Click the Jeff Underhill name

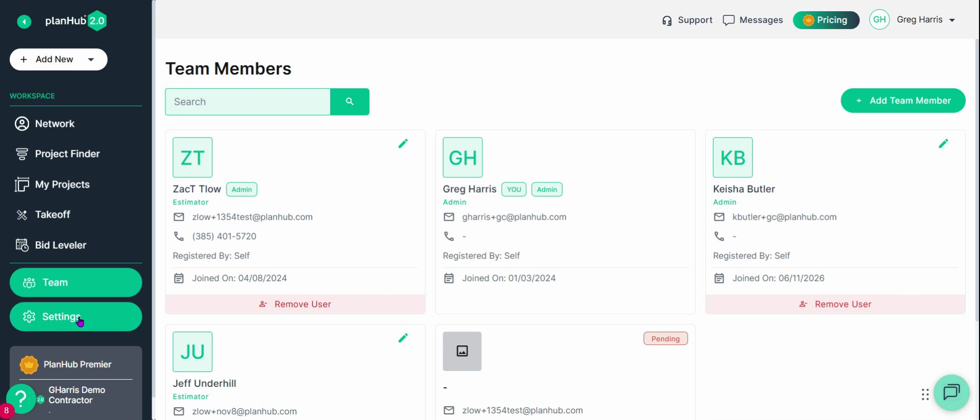(x=204, y=383)
